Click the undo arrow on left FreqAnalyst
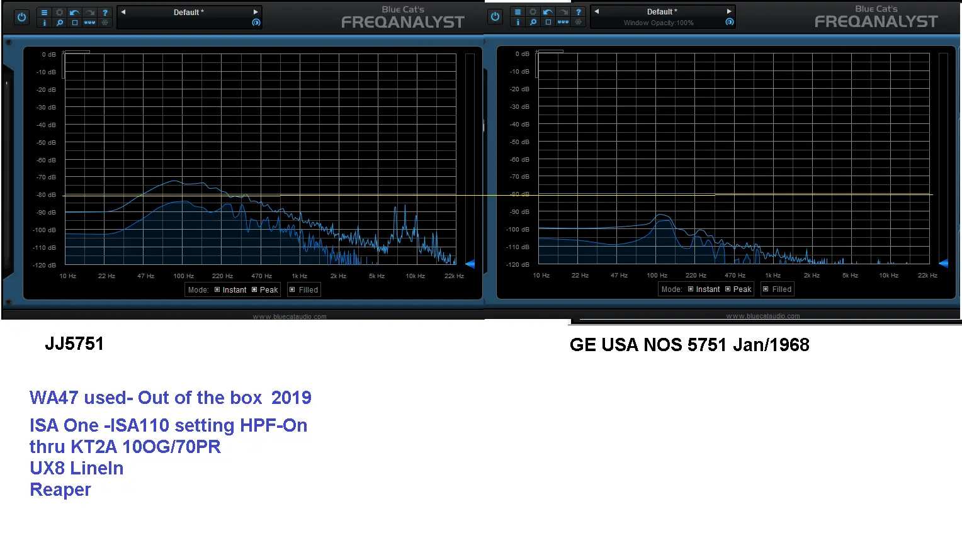The height and width of the screenshot is (560, 962). click(74, 13)
